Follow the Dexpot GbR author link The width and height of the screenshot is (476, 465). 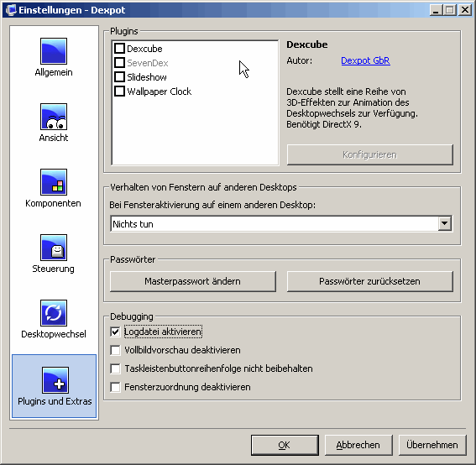pos(365,60)
